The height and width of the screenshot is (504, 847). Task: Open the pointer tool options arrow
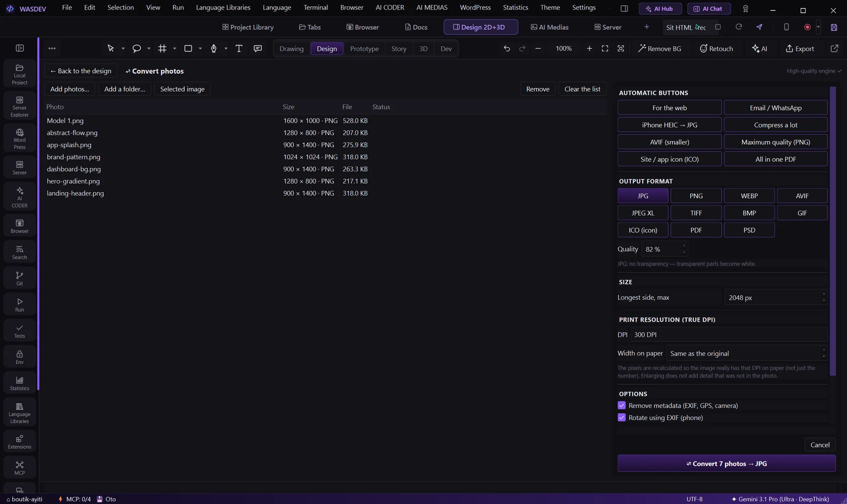(x=123, y=48)
